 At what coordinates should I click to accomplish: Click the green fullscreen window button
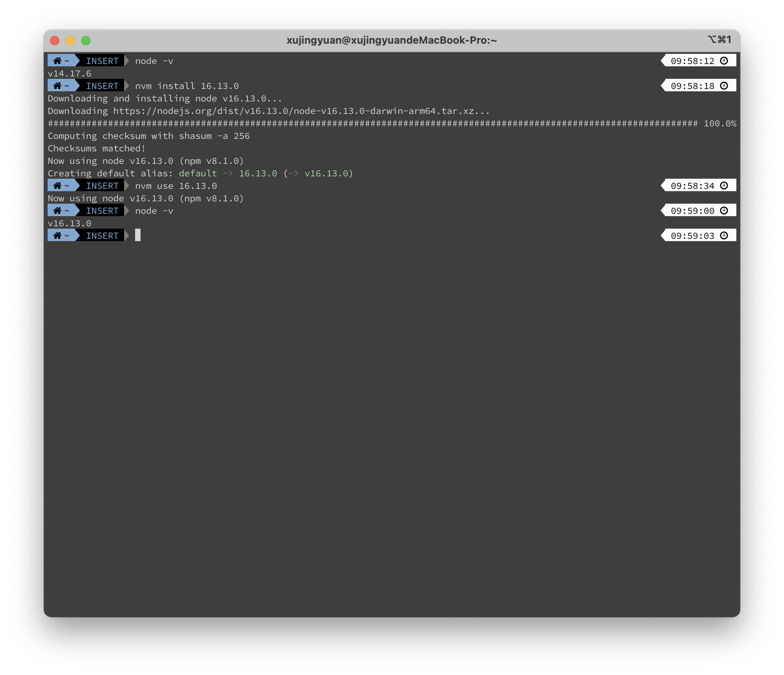coord(86,41)
